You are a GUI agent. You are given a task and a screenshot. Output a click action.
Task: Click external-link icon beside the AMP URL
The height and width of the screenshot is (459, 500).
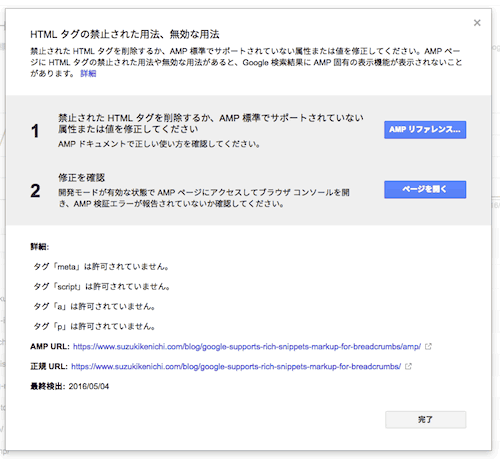click(428, 347)
